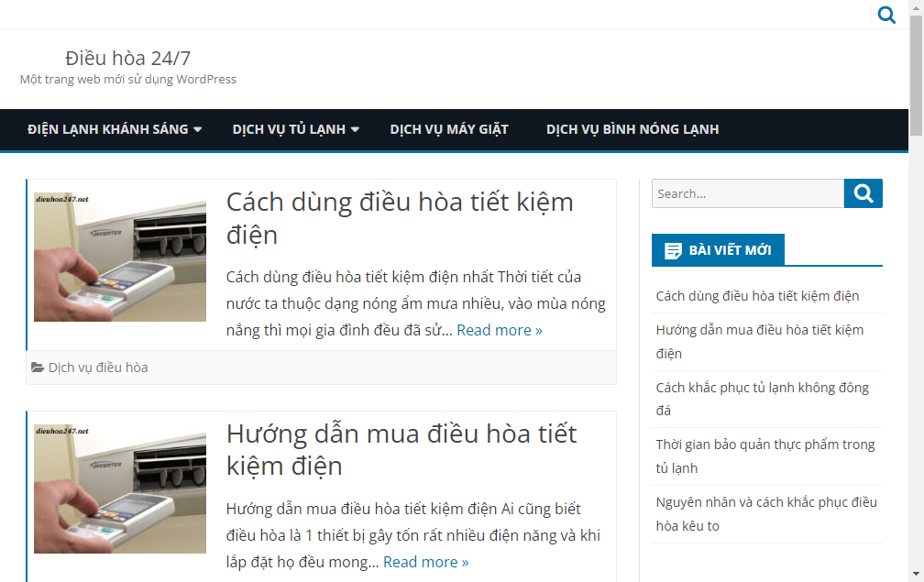This screenshot has width=924, height=582.
Task: Open the top header search magnifier icon
Action: pos(886,14)
